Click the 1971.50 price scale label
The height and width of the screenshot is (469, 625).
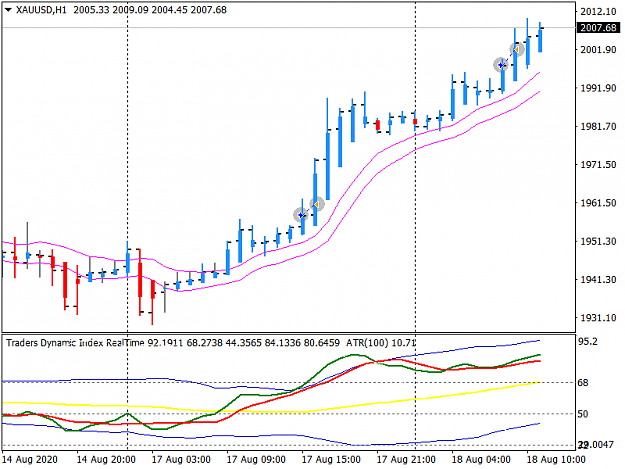(598, 165)
